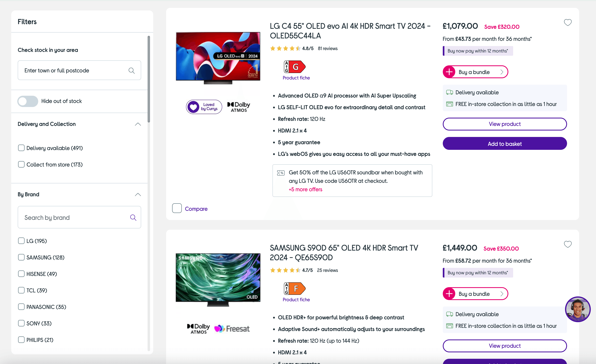Add the LG C4 TV to basket
The image size is (596, 364).
tap(505, 144)
